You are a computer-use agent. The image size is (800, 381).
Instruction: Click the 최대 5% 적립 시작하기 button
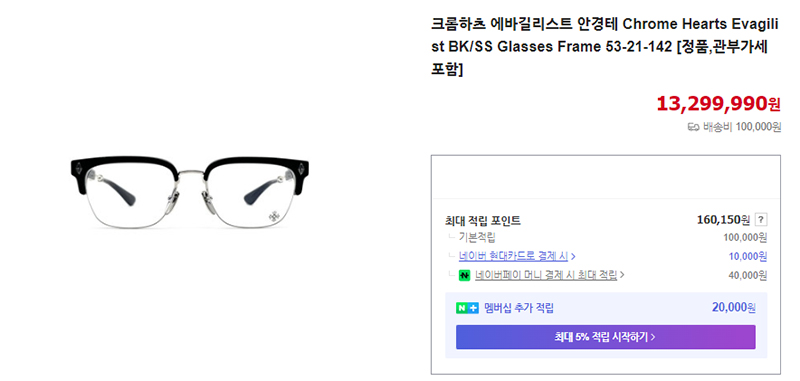606,337
